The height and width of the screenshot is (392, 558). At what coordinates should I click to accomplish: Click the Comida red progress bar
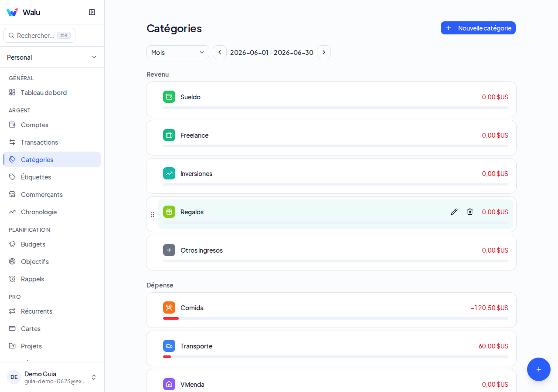[171, 318]
